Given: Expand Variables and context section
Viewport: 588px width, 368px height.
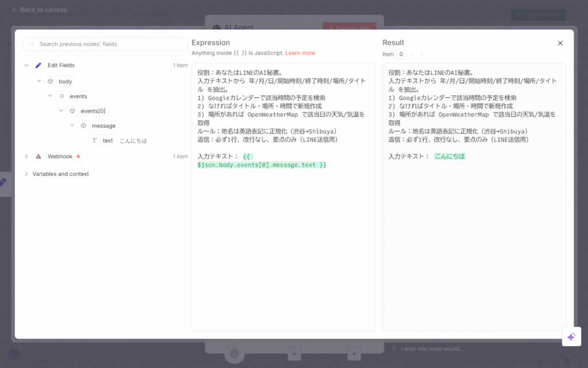Looking at the screenshot, I should tap(26, 174).
